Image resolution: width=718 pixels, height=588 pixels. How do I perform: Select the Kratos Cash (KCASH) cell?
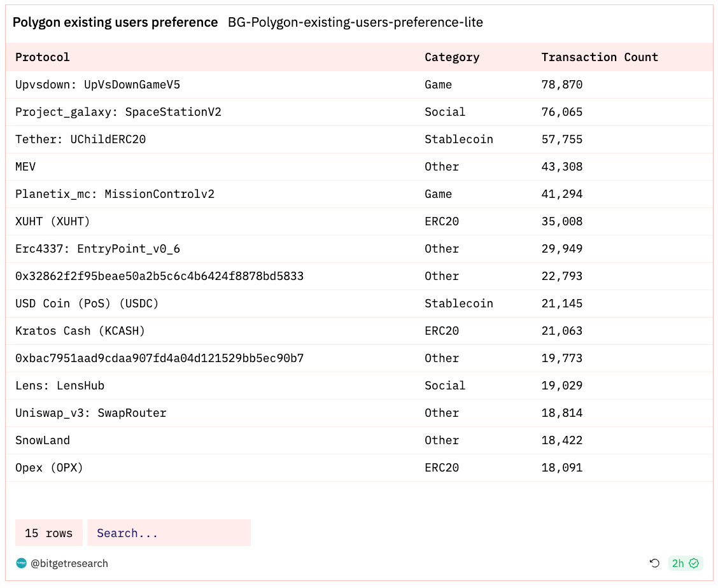[x=80, y=331]
